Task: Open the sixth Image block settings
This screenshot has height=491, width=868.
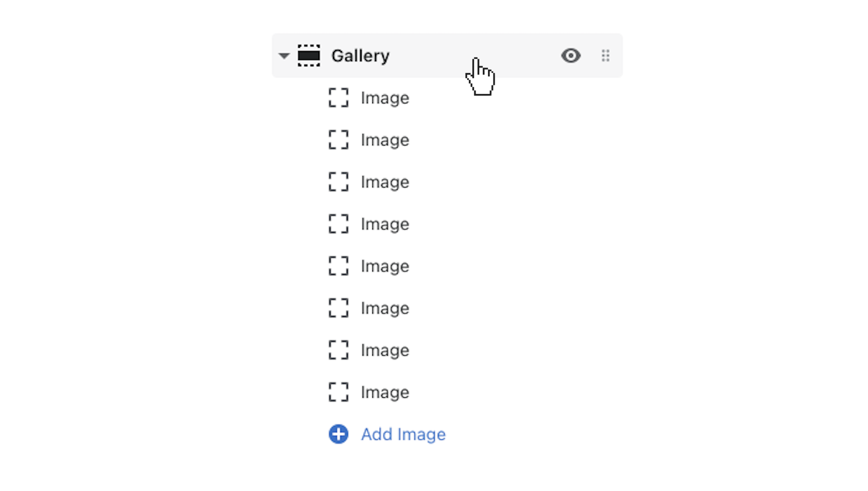Action: tap(385, 308)
